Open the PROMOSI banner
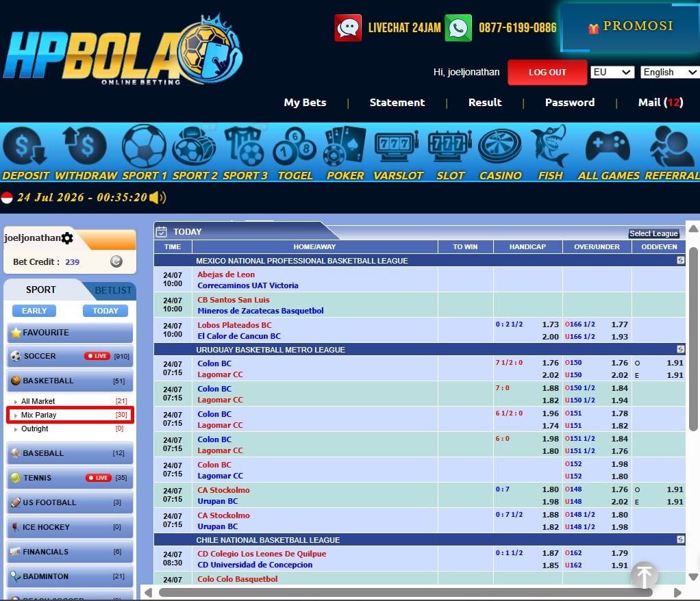700x601 pixels. coord(629,27)
